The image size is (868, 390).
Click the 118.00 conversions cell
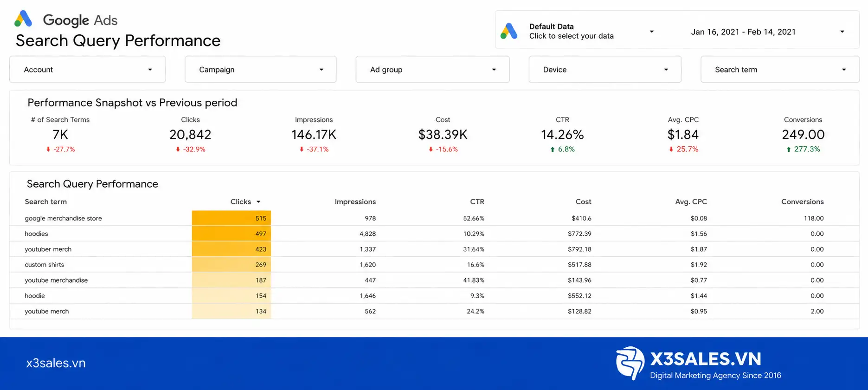(x=814, y=218)
